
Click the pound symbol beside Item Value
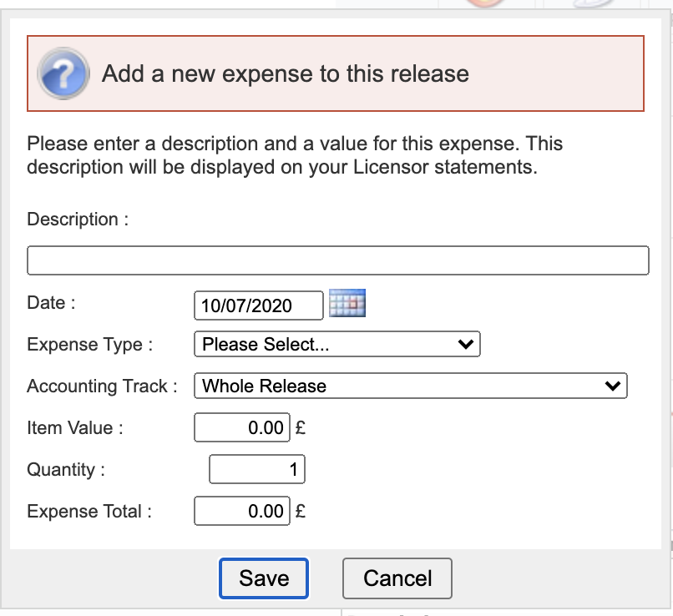click(301, 428)
